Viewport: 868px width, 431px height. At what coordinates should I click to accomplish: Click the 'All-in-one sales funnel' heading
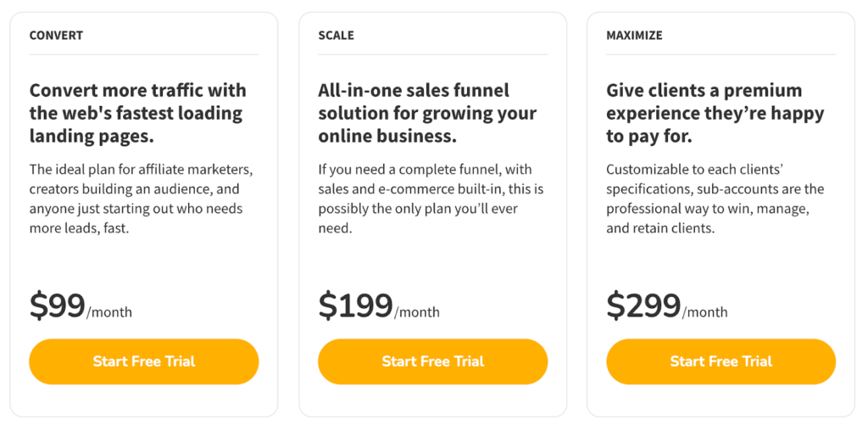pyautogui.click(x=426, y=113)
